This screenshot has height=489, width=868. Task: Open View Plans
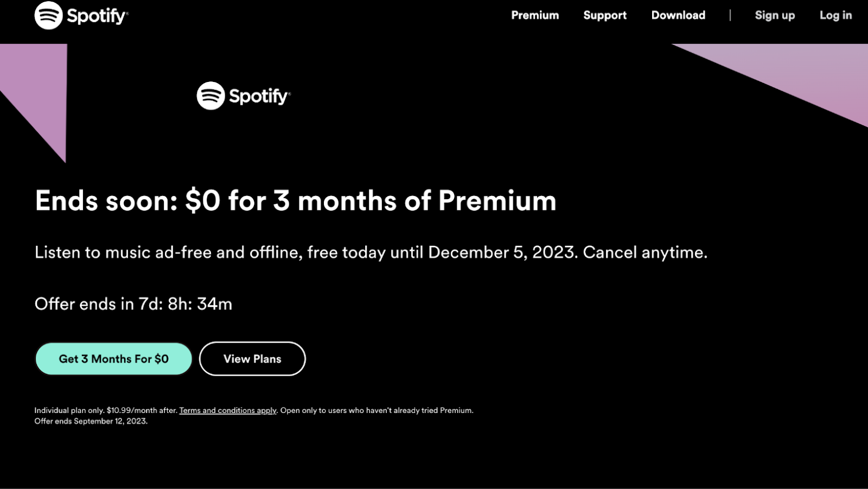[252, 358]
